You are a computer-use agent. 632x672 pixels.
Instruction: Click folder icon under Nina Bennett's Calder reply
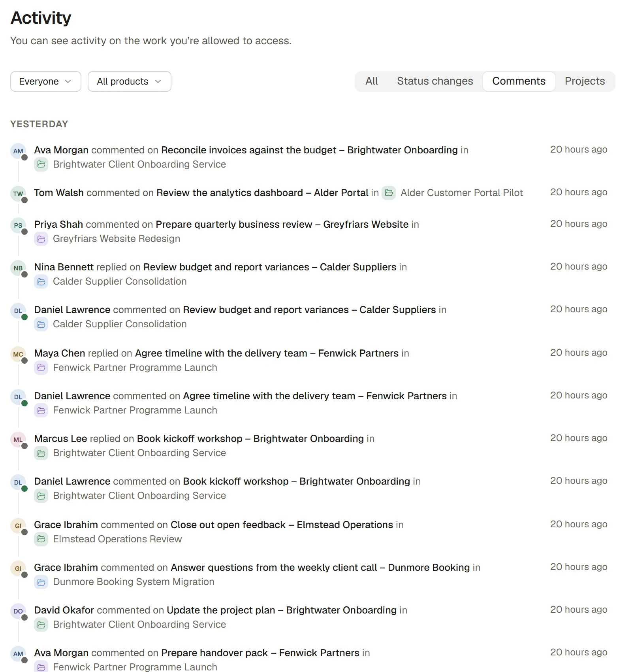tap(41, 281)
